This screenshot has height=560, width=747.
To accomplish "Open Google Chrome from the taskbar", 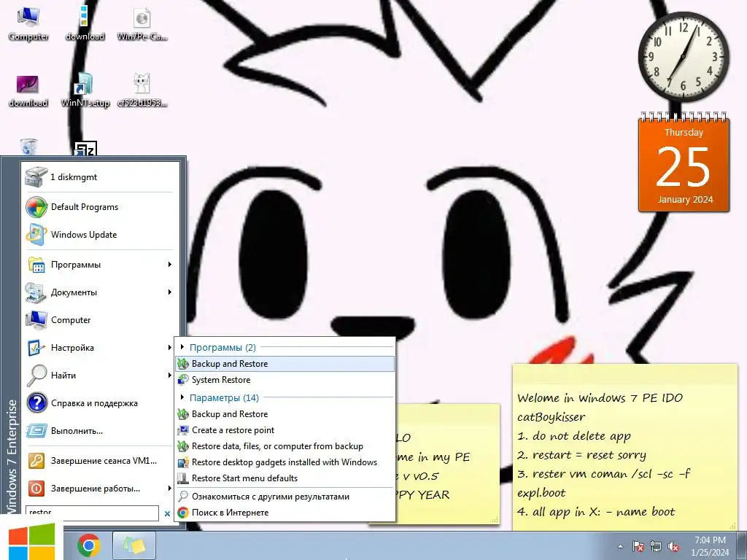I will coord(88,545).
